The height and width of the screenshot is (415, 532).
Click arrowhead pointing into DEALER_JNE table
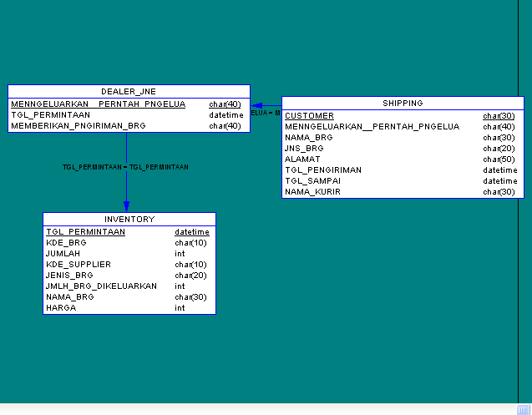click(x=256, y=105)
